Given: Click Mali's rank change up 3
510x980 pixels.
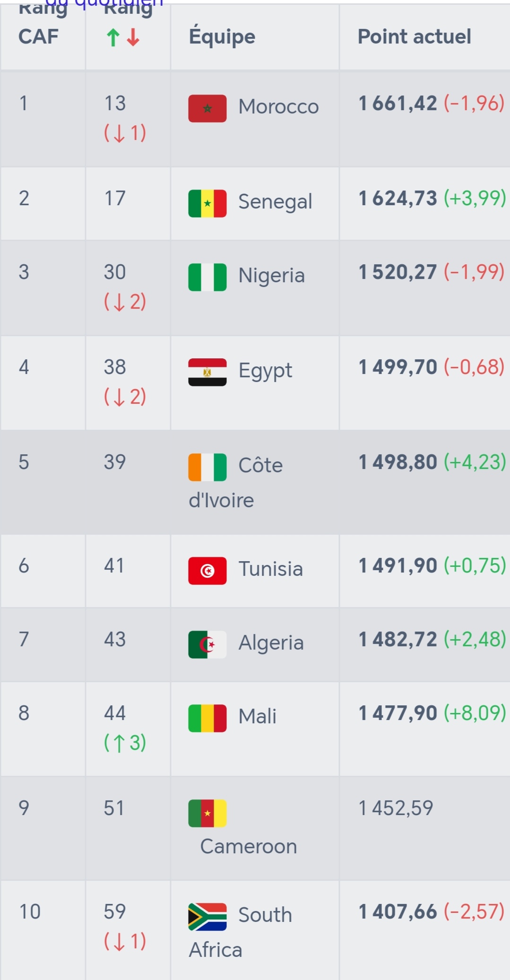Looking at the screenshot, I should [x=125, y=743].
